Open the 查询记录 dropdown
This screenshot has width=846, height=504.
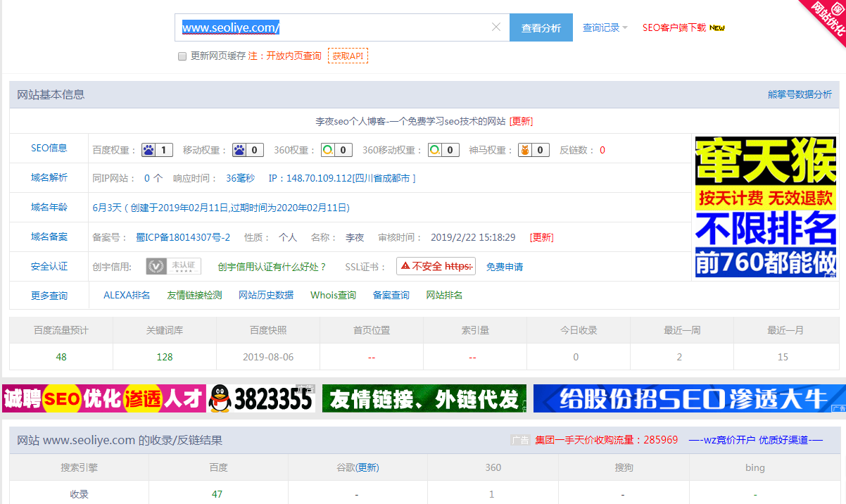605,27
